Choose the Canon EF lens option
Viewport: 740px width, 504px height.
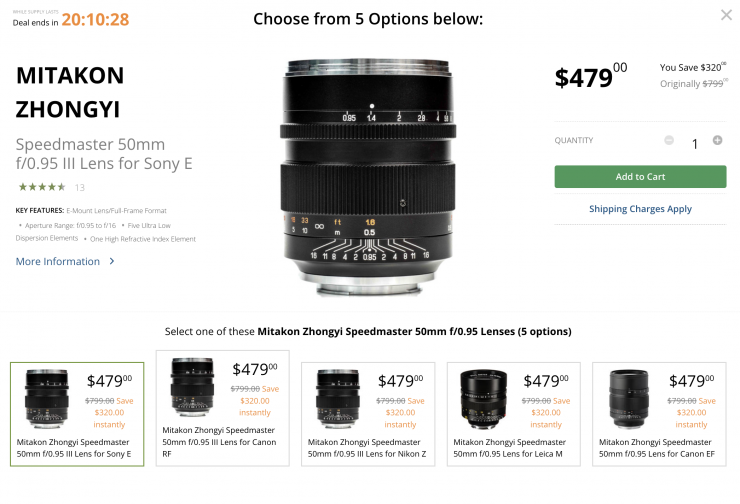pyautogui.click(x=658, y=413)
